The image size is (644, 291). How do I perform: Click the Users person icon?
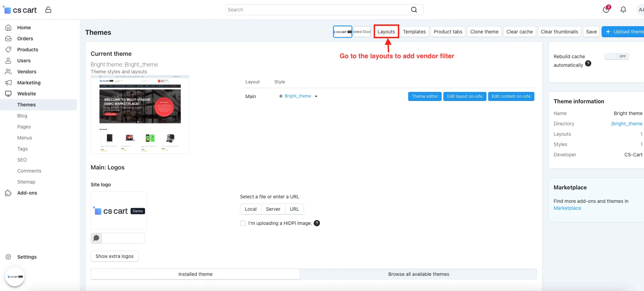pos(8,61)
